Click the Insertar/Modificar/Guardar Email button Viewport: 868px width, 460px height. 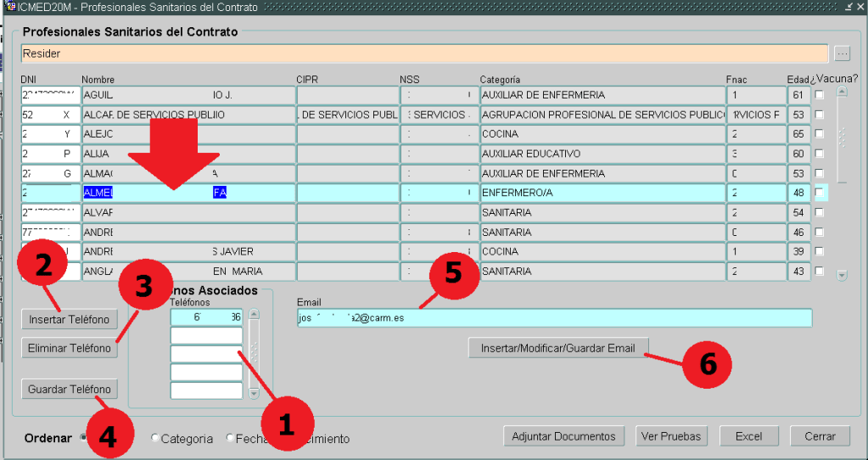pyautogui.click(x=558, y=348)
